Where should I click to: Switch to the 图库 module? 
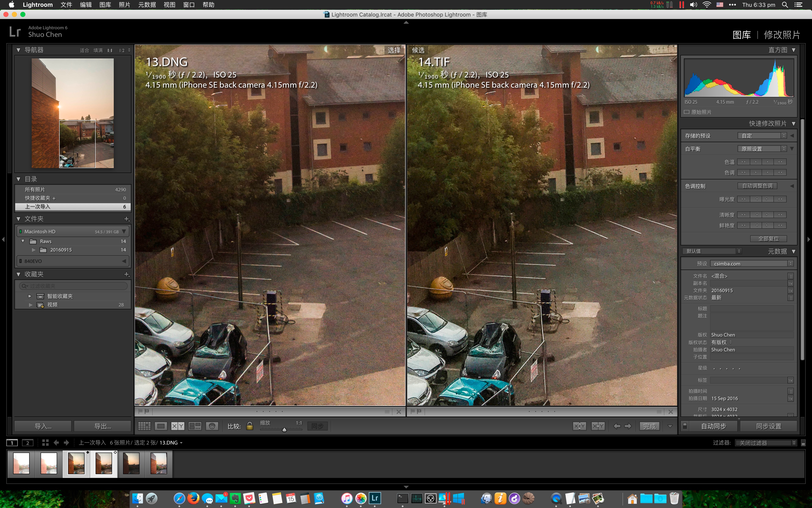point(742,35)
